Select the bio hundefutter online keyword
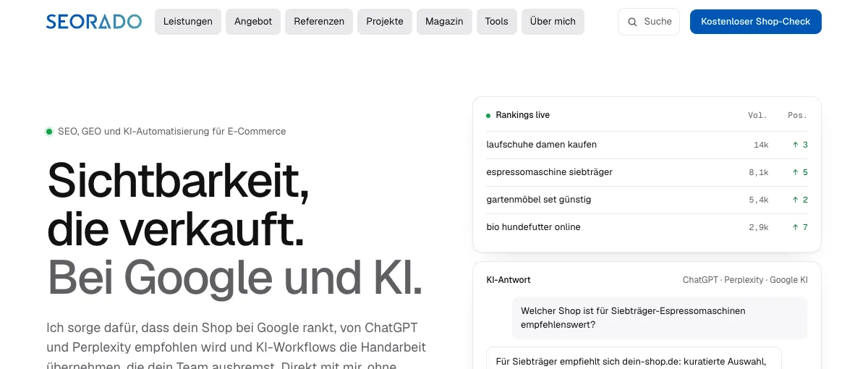Viewport: 868px width, 369px height. click(534, 227)
